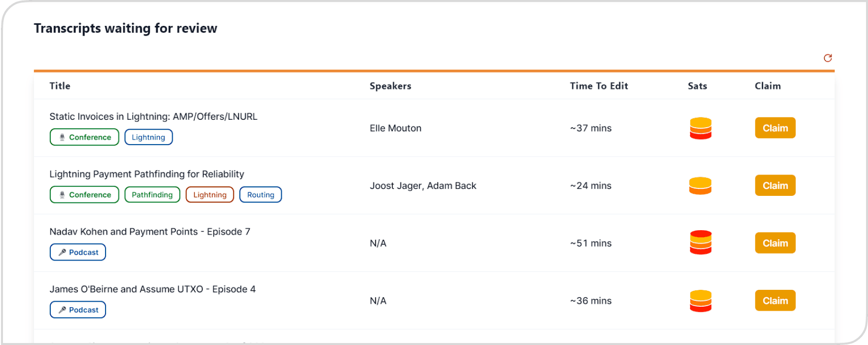868x345 pixels.
Task: Open Lightning Payment Pathfinding for Reliability title
Action: click(147, 174)
